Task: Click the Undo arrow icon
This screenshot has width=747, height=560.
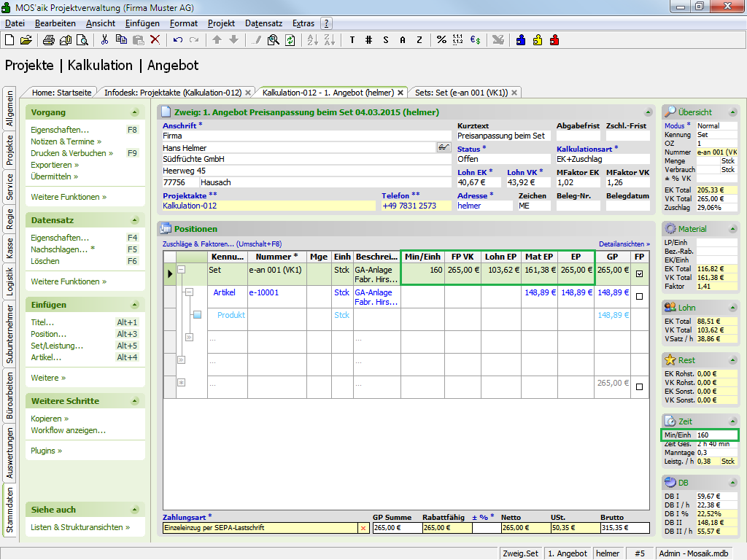Action: coord(178,40)
